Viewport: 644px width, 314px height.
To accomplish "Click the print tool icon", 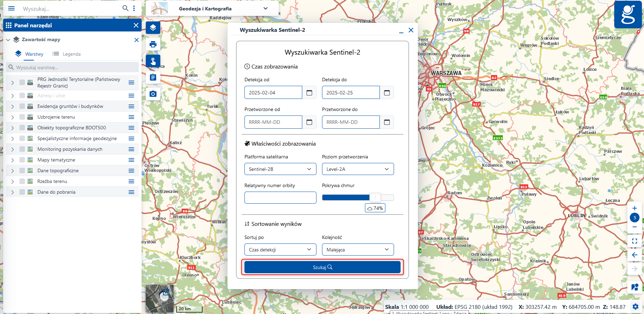I will pos(153,44).
